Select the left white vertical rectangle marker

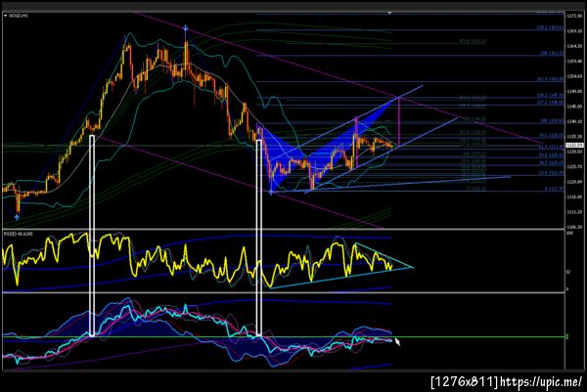point(92,236)
